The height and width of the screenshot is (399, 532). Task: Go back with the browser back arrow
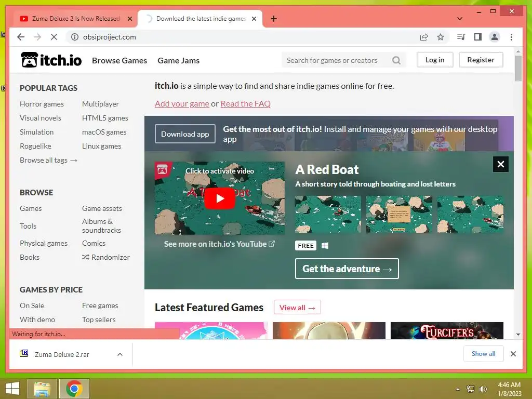21,37
